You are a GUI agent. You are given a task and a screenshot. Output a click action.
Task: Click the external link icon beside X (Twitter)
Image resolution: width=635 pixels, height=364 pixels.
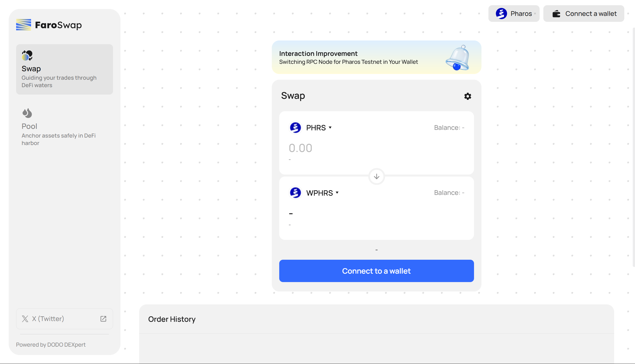[x=103, y=319]
